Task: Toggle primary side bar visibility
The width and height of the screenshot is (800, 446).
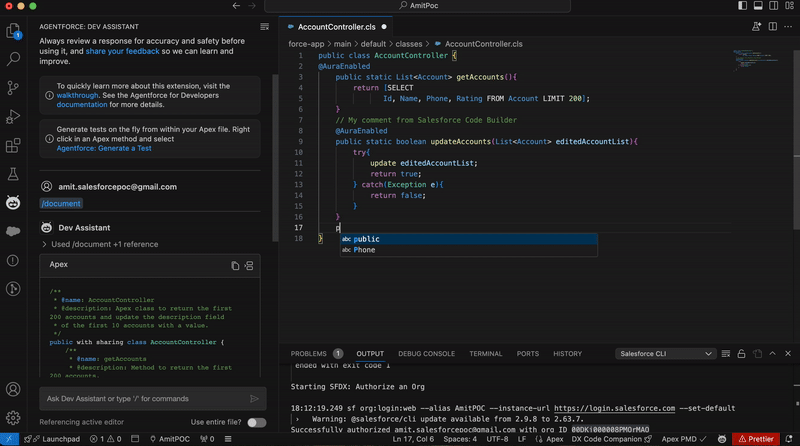Action: pos(742,6)
